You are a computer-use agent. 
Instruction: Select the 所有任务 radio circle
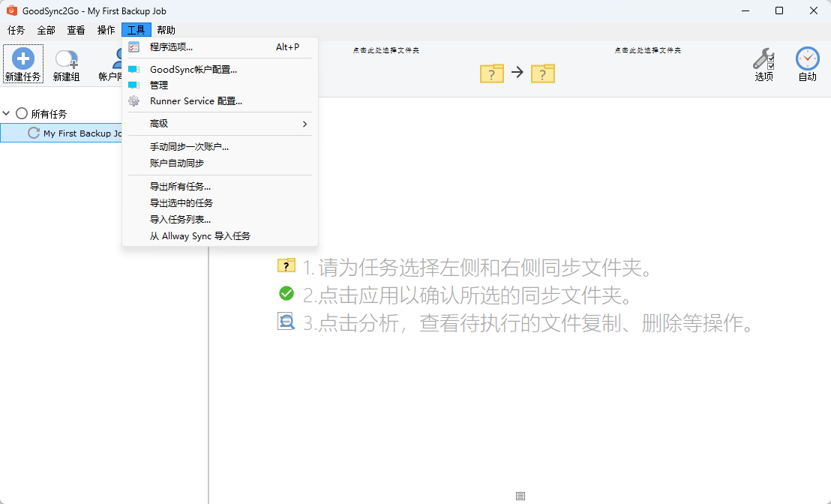pyautogui.click(x=22, y=113)
